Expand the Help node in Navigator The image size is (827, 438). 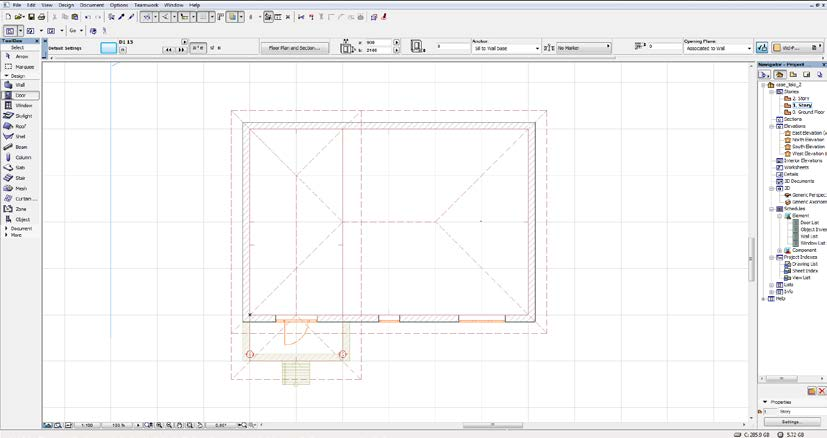[x=763, y=299]
